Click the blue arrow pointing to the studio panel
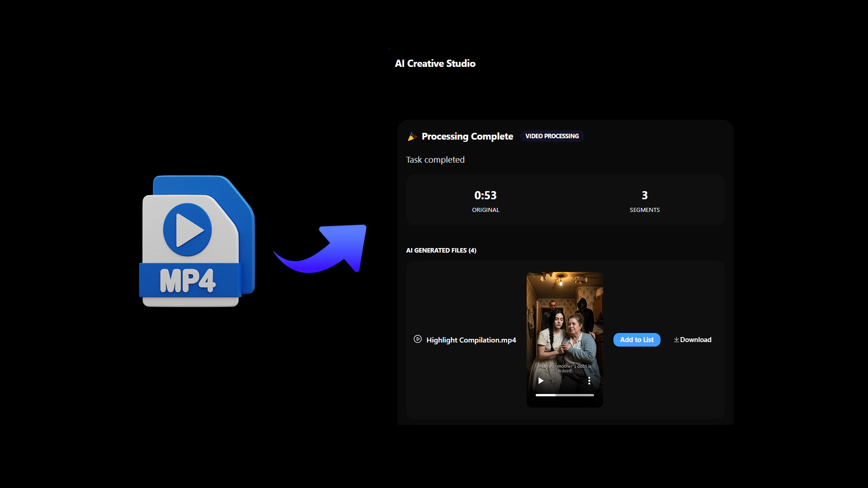This screenshot has width=868, height=488. point(319,248)
